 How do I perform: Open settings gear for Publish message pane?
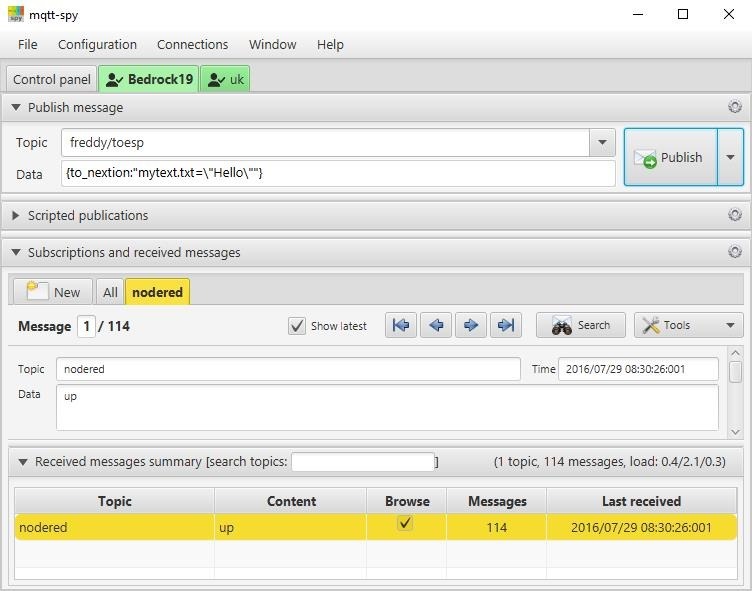point(735,107)
